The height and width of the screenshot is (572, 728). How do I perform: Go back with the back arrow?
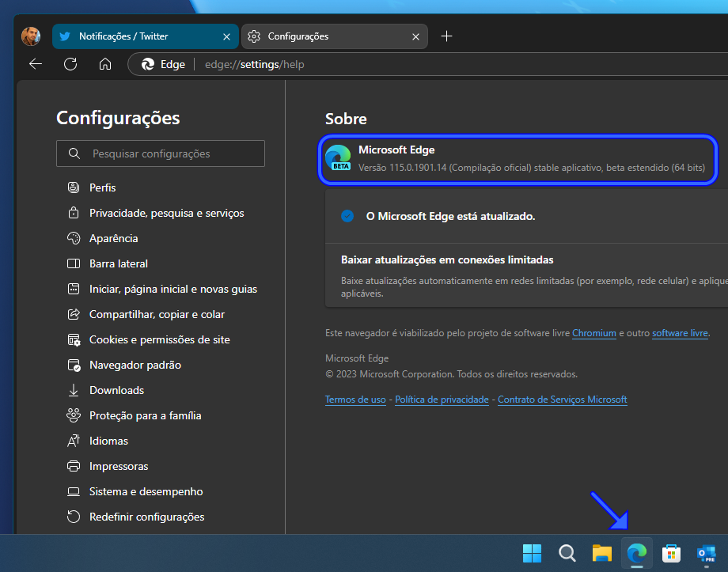point(36,64)
